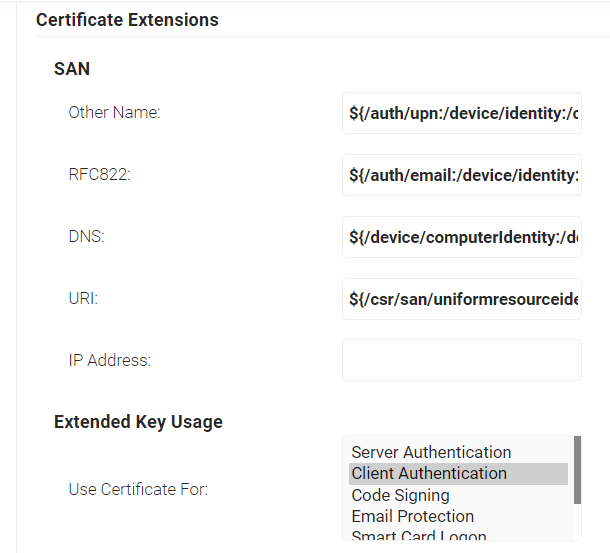Image resolution: width=610 pixels, height=553 pixels.
Task: Click the Use Certificate For label
Action: point(138,489)
